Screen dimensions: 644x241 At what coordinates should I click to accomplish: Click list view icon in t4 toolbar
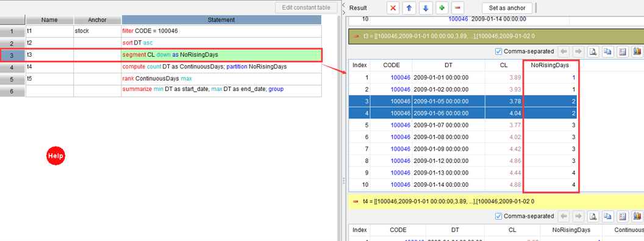tap(623, 216)
